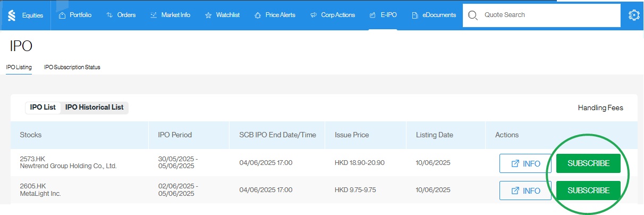Image resolution: width=644 pixels, height=215 pixels.
Task: Select the IPO Historical List toggle
Action: (95, 107)
